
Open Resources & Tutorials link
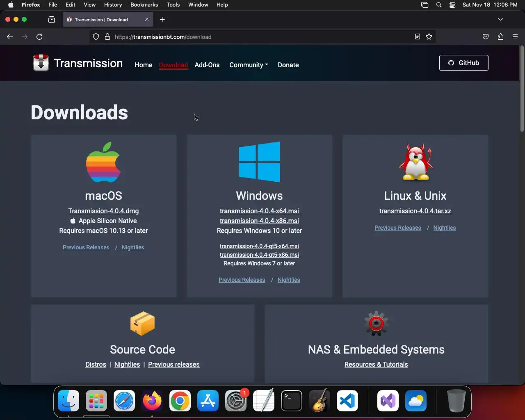click(376, 364)
